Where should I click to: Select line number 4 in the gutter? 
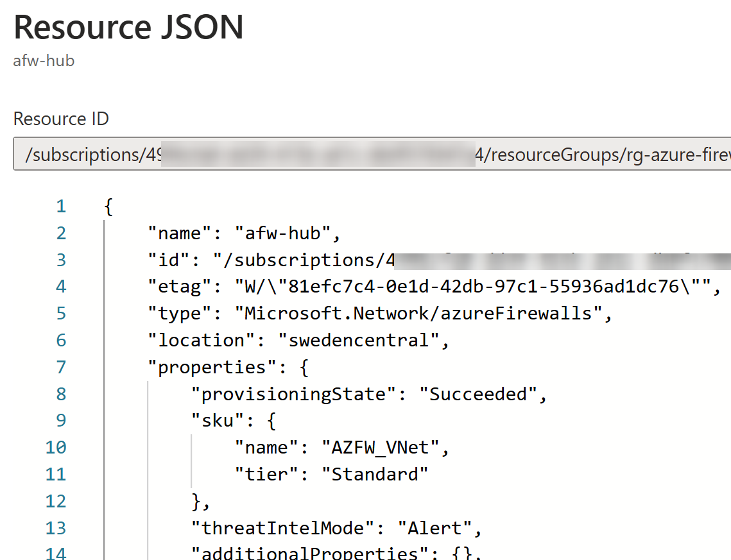[61, 287]
